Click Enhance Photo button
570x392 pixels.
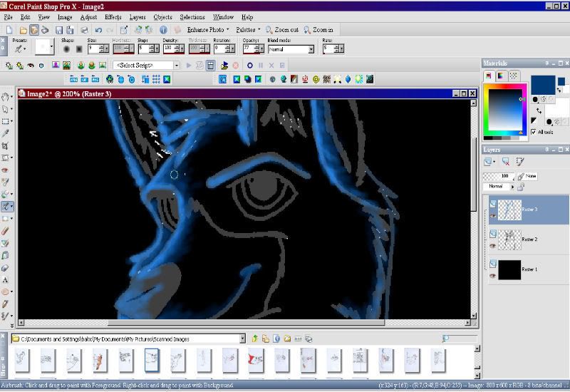(205, 30)
